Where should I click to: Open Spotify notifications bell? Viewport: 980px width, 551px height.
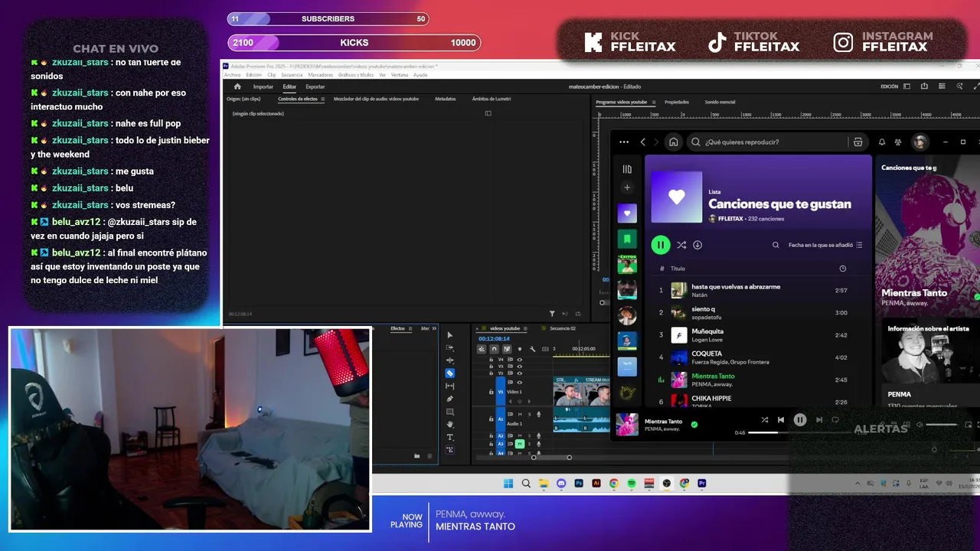pos(882,142)
